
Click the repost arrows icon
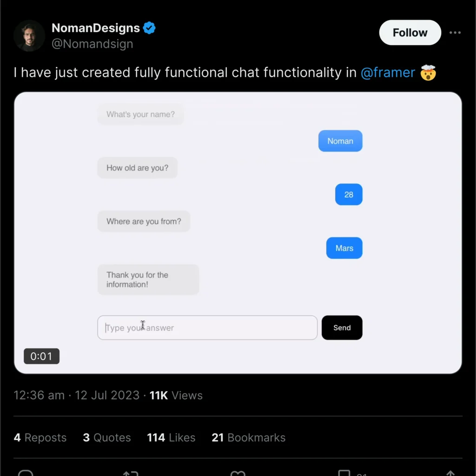[x=131, y=473]
